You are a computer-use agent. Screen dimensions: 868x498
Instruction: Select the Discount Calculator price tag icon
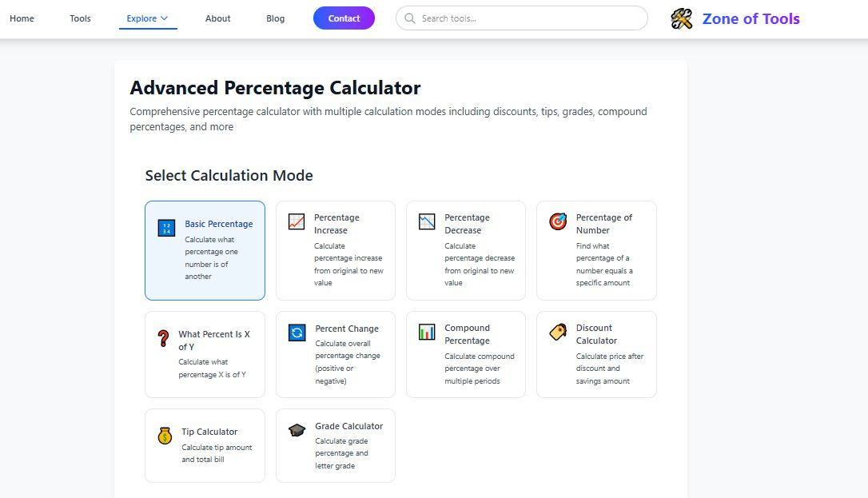[557, 333]
